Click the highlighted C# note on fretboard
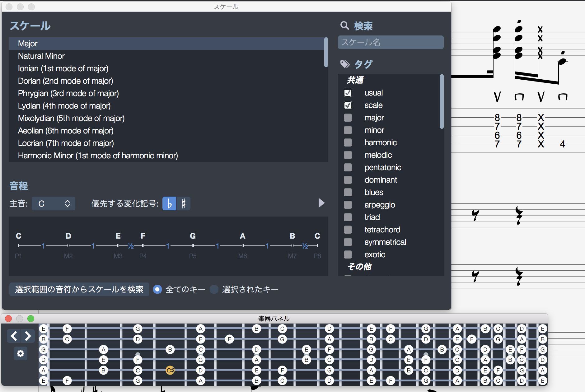The image size is (585, 392). click(170, 370)
